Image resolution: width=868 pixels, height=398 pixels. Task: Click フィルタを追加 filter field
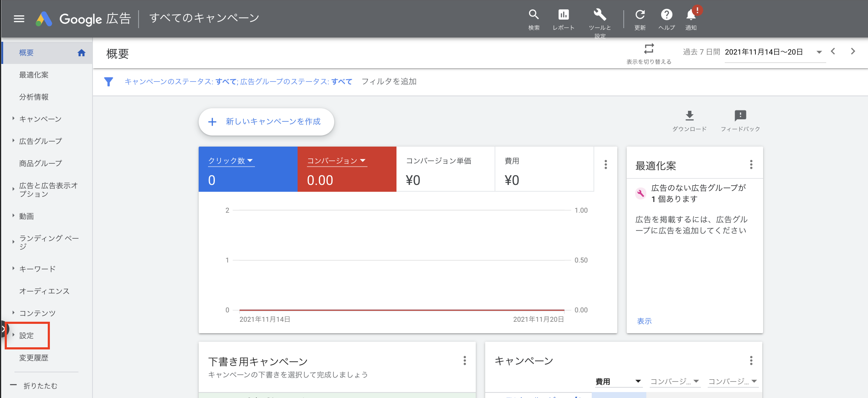point(389,81)
